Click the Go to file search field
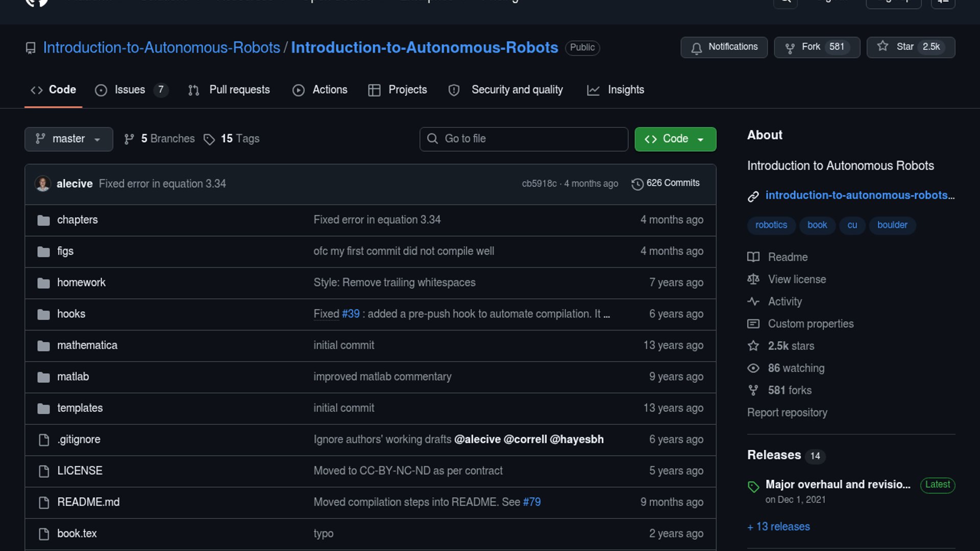 [x=524, y=139]
